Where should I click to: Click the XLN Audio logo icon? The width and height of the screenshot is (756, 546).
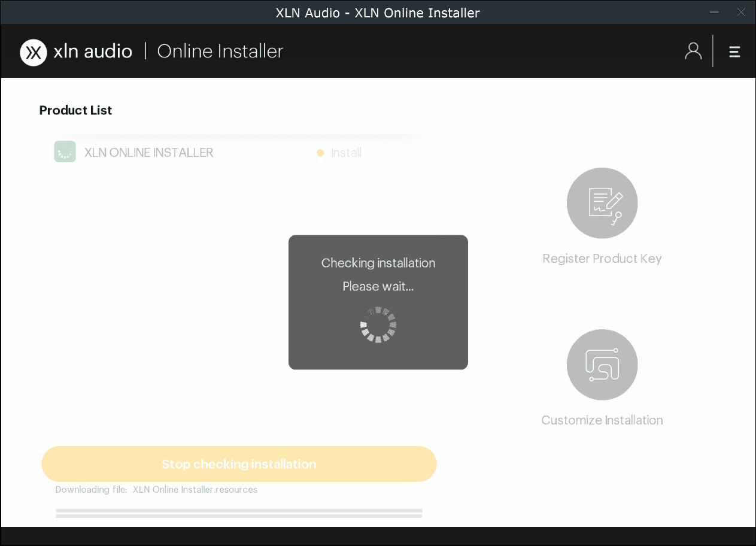pyautogui.click(x=34, y=52)
